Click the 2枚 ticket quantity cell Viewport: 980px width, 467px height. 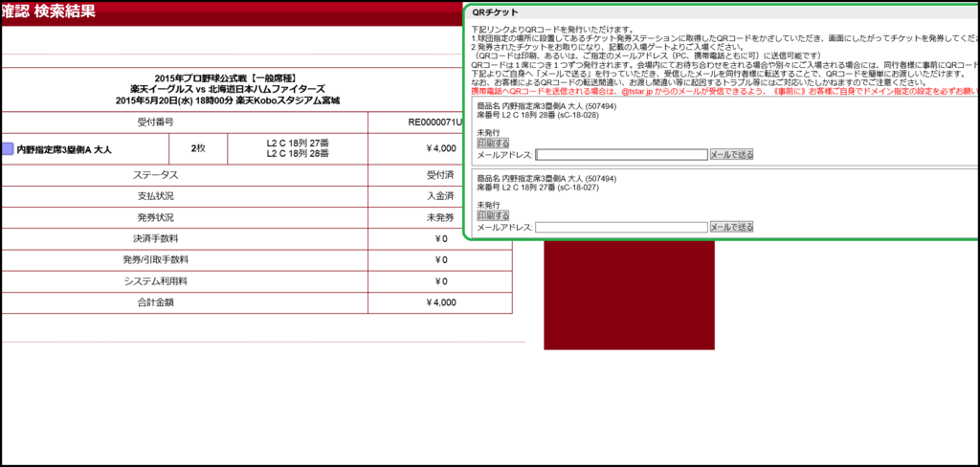(x=198, y=148)
